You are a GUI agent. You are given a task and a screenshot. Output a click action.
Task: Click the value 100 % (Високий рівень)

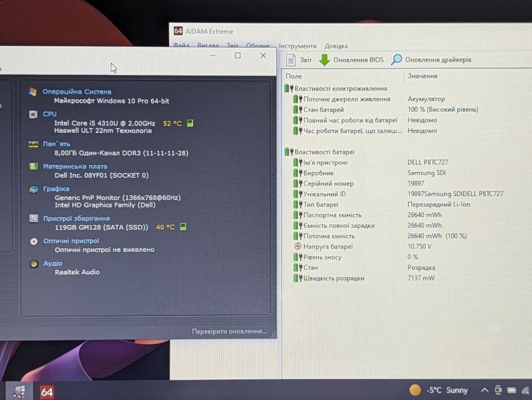pos(443,109)
